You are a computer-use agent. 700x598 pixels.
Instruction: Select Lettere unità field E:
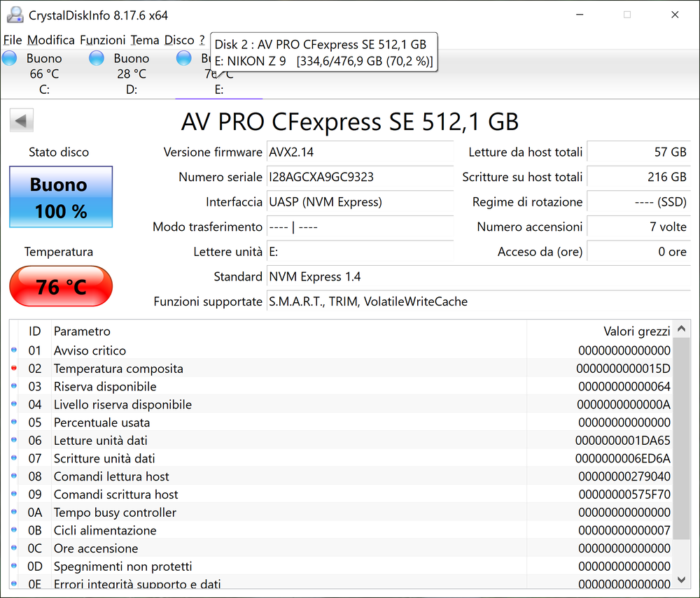(360, 252)
